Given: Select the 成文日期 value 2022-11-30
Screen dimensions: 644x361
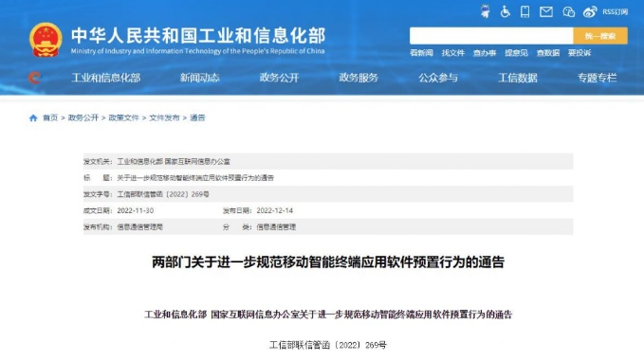Looking at the screenshot, I should [136, 211].
